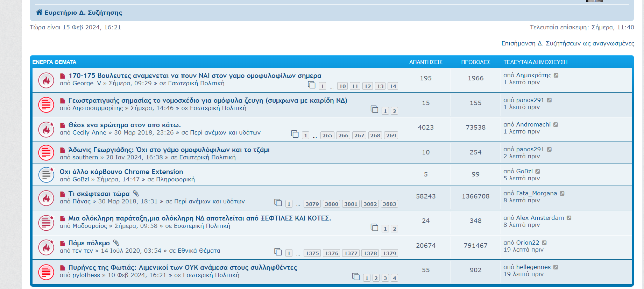View latest post icon next to Δημοκράτης
Screen dimensions: 644x289
pyautogui.click(x=556, y=75)
